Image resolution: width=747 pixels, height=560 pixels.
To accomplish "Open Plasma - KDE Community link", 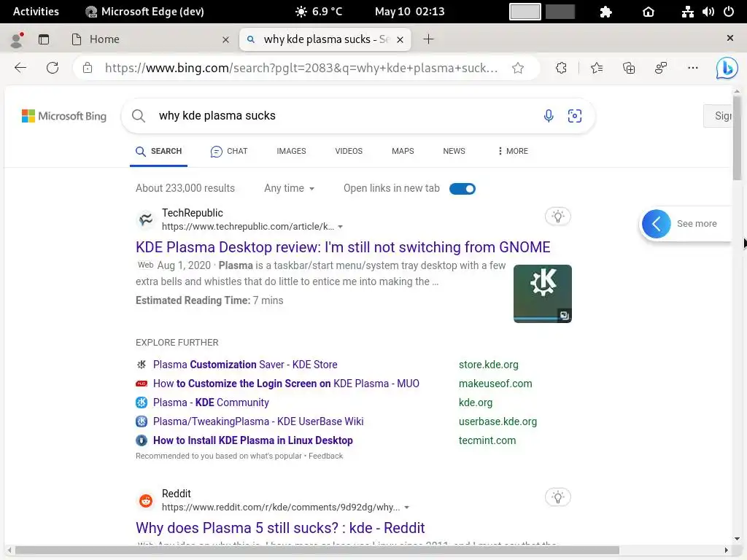I will click(211, 402).
